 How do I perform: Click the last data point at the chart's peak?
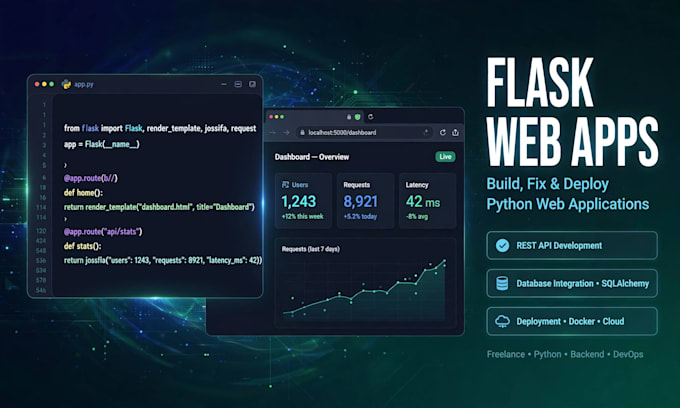(445, 261)
